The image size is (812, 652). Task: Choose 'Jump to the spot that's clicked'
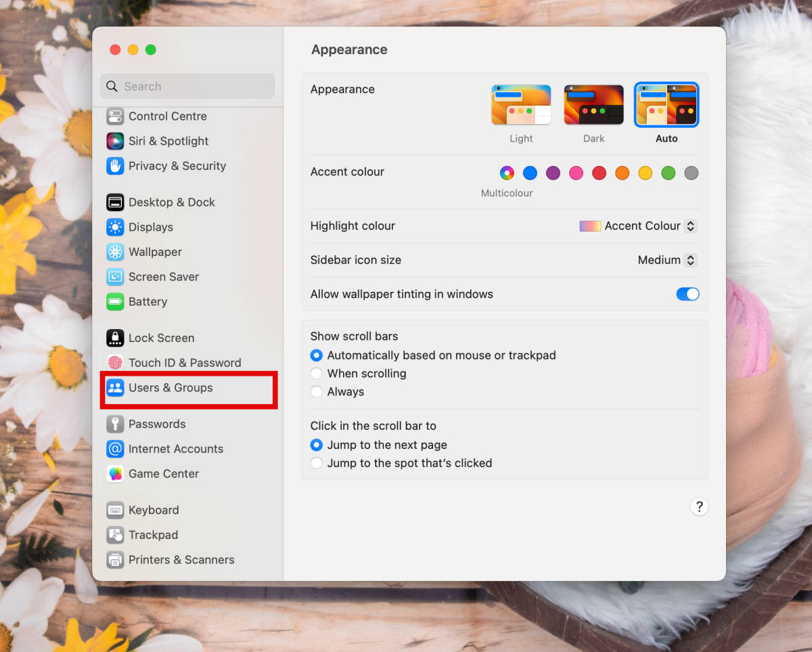pyautogui.click(x=317, y=463)
